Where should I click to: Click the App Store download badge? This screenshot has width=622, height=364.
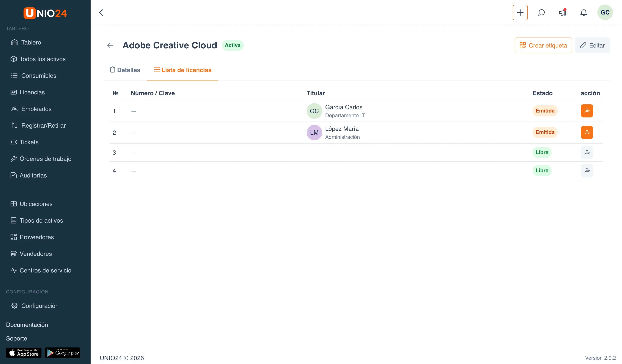tap(24, 353)
